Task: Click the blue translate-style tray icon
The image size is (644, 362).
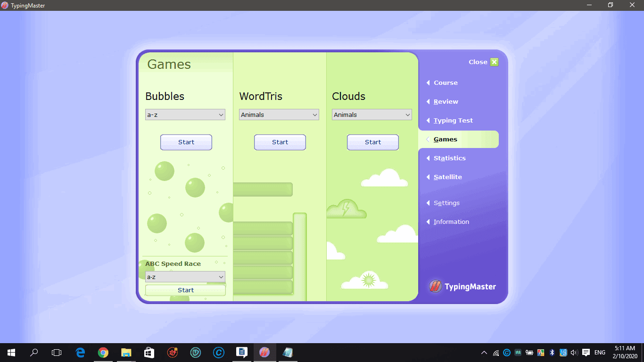Action: [x=563, y=353]
